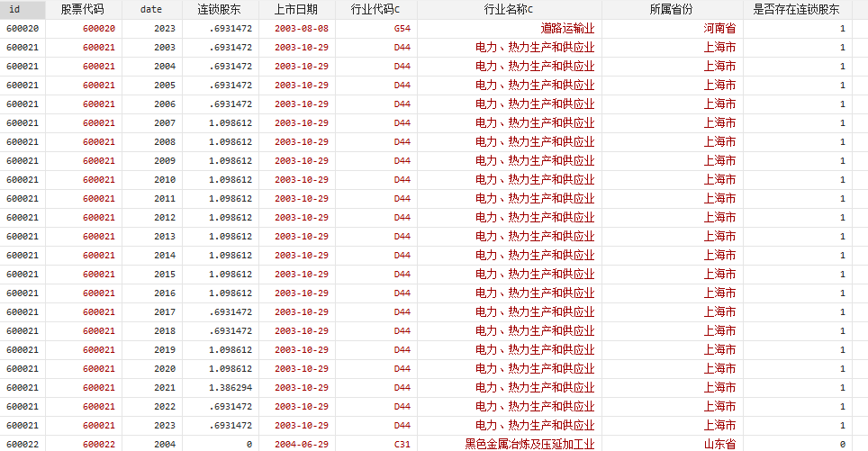Screen dimensions: 868x451
Task: Select the 股票代码 column header
Action: (83, 9)
